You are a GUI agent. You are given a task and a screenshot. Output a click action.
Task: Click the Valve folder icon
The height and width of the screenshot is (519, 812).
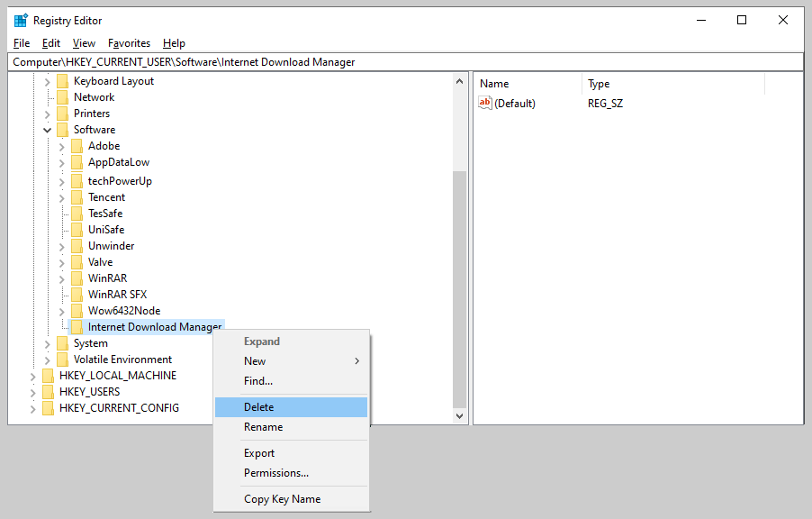coord(77,261)
